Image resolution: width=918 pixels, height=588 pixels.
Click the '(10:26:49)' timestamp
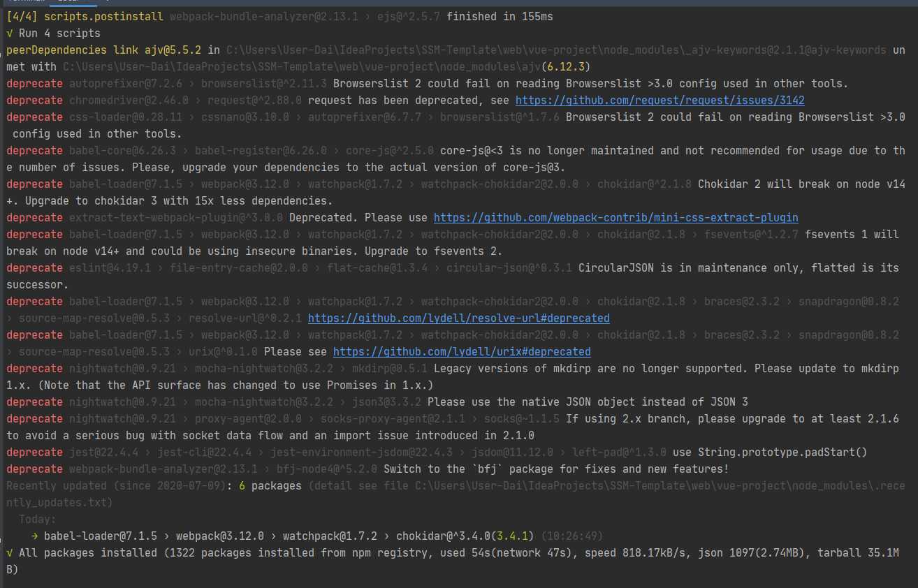(572, 536)
